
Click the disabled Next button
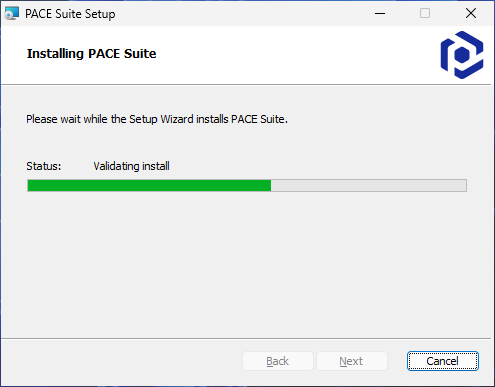click(x=352, y=361)
